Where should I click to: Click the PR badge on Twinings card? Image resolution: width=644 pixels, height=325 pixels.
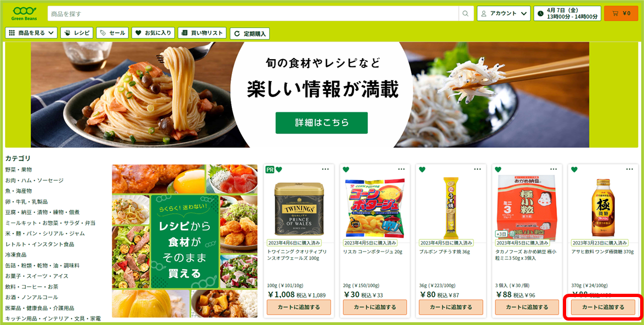270,169
